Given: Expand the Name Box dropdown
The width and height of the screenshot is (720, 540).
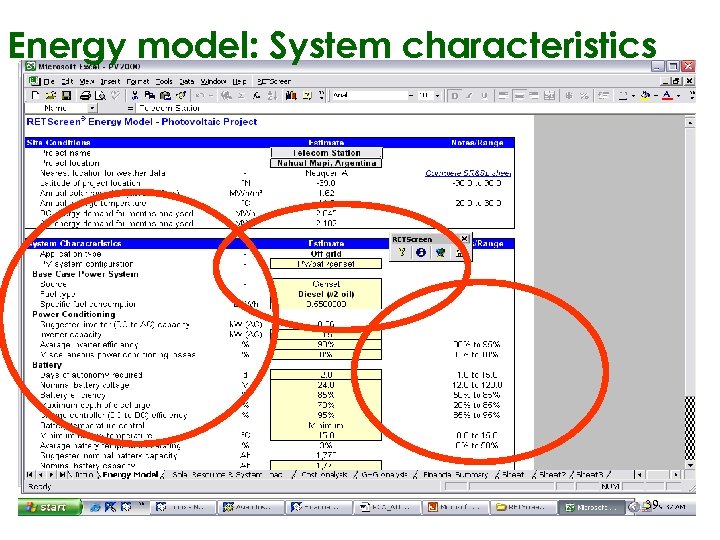Looking at the screenshot, I should tap(92, 108).
